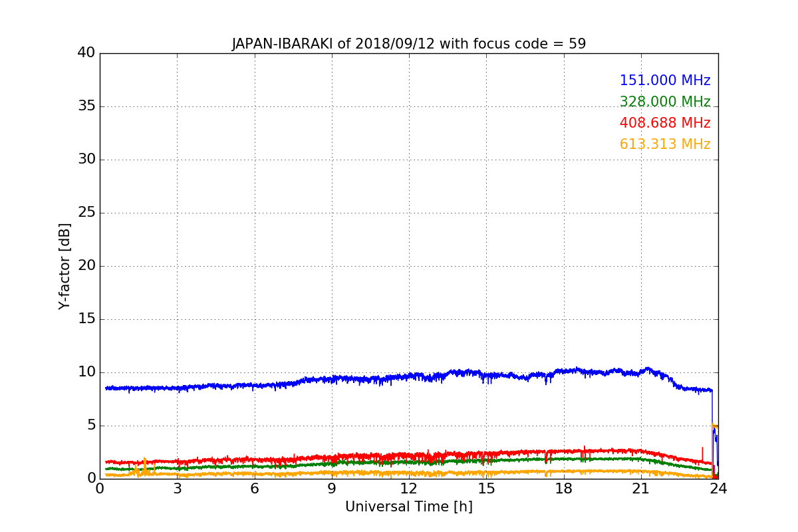Click the 'Universal Time [h]' axis label
The image size is (798, 532).
coord(408,507)
